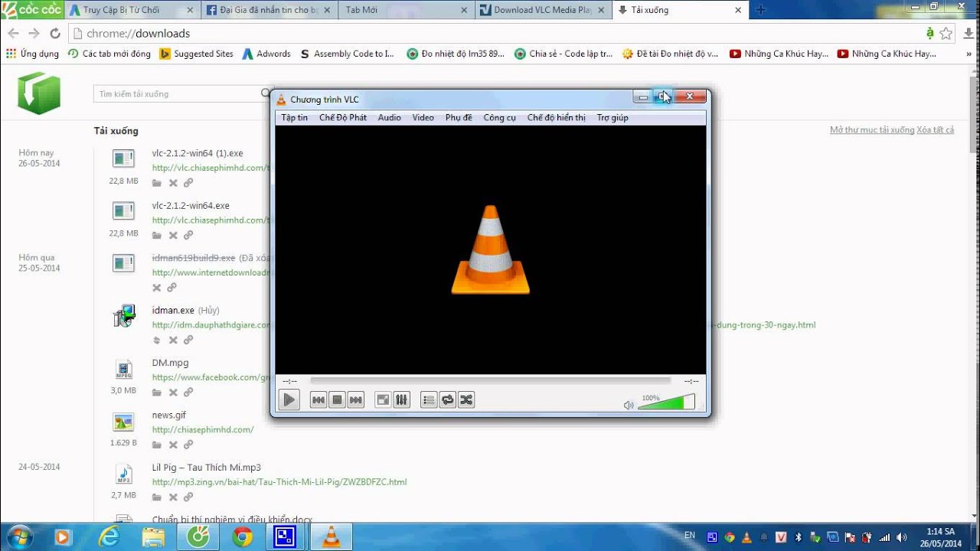Open Các tab mới đóng bookmark
This screenshot has height=551, width=980.
(109, 54)
